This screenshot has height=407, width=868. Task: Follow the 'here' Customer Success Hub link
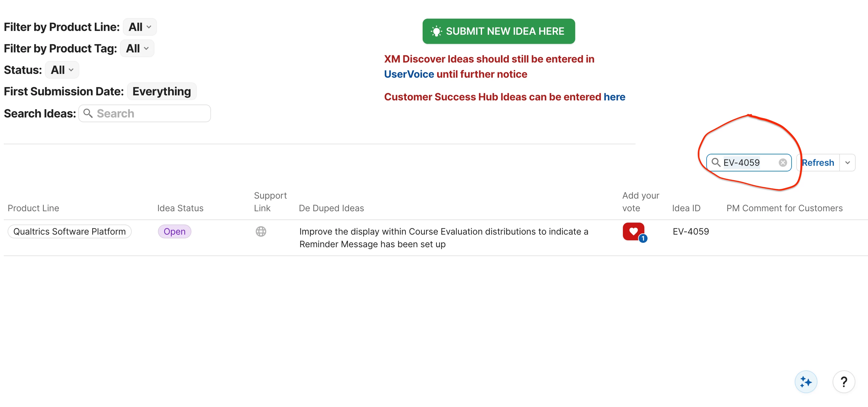(x=614, y=97)
